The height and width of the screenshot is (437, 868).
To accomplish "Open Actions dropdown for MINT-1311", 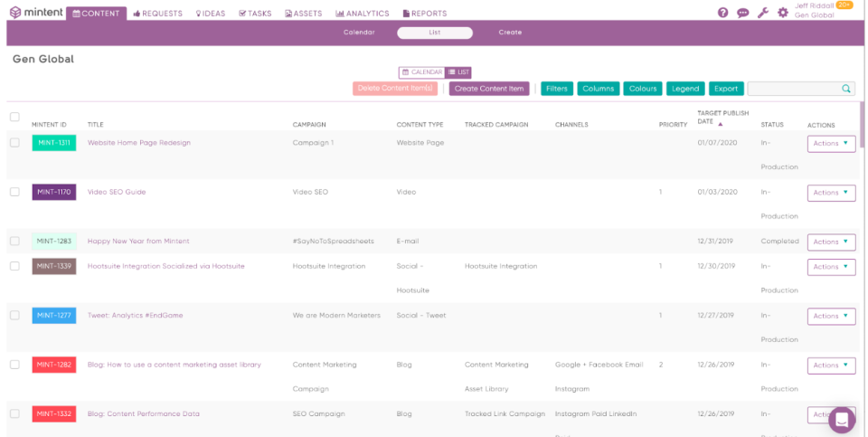I will click(832, 144).
